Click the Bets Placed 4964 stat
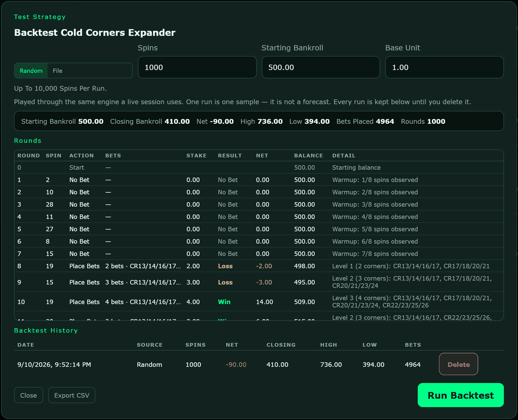 365,122
